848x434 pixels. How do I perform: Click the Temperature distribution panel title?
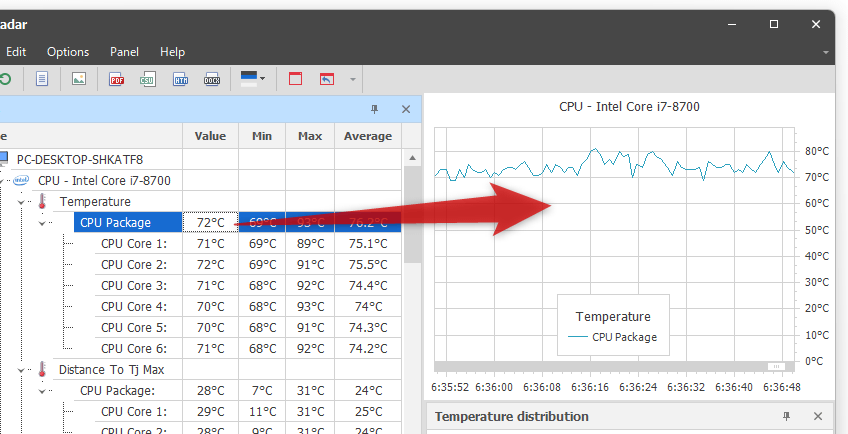512,416
